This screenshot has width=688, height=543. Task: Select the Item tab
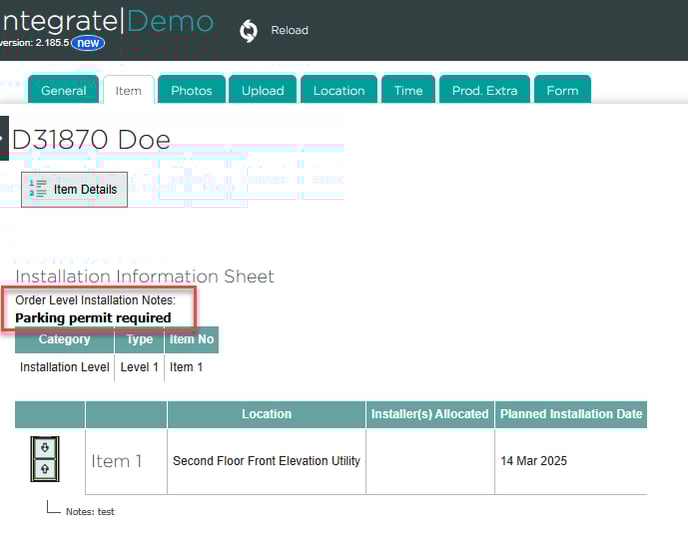pyautogui.click(x=128, y=90)
